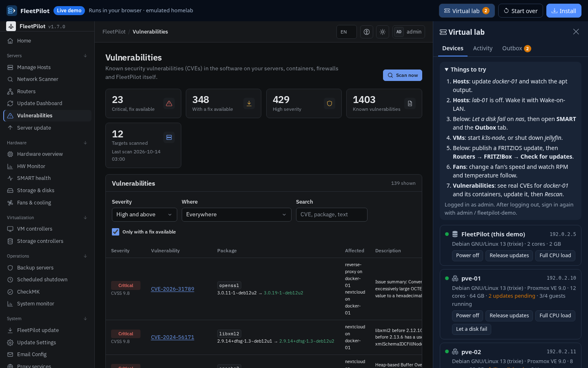Collapse the Virtualization sidebar section
This screenshot has width=588, height=368.
tap(47, 218)
